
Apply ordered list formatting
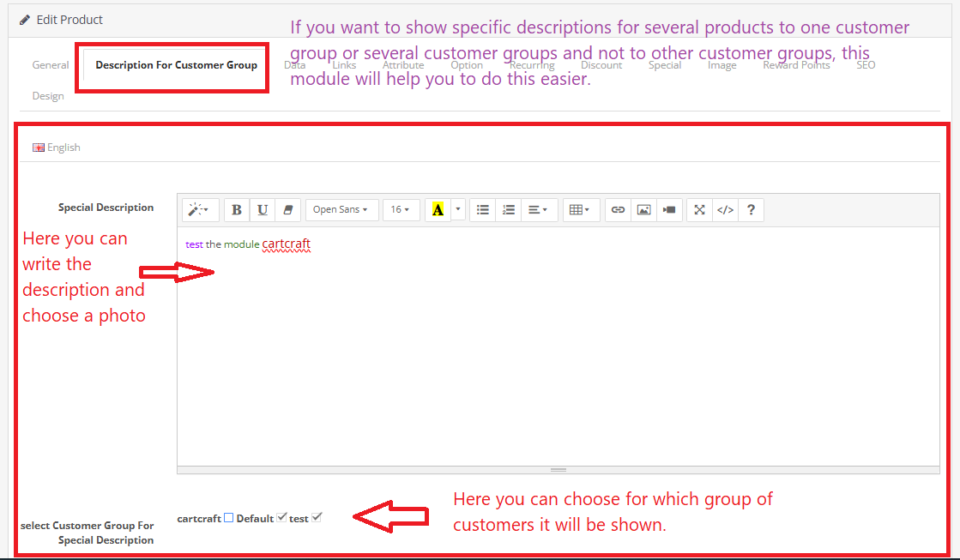pyautogui.click(x=508, y=209)
